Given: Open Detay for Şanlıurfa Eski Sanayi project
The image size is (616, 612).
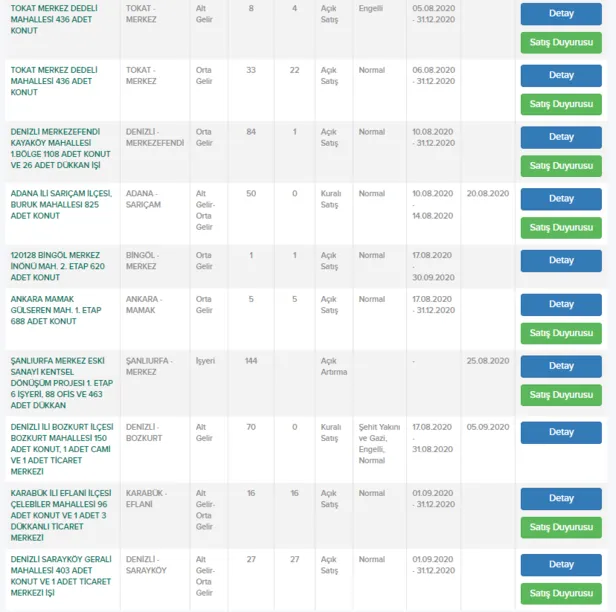Looking at the screenshot, I should pos(561,366).
